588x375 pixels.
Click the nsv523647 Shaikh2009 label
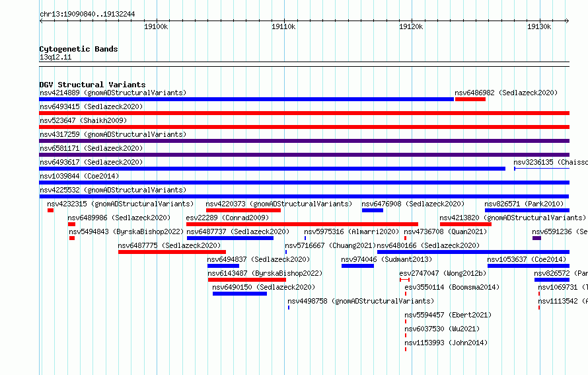coord(83,120)
